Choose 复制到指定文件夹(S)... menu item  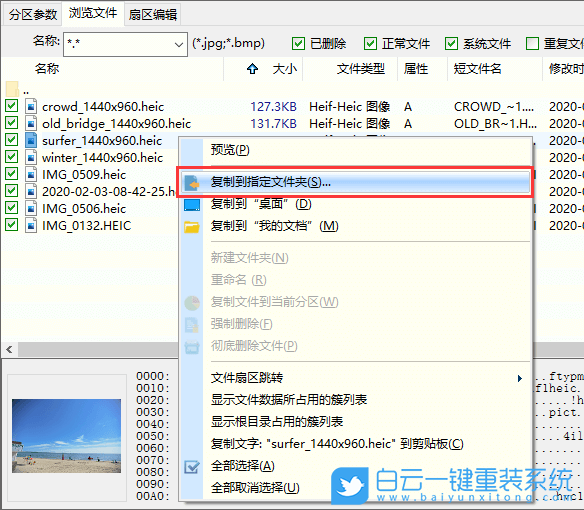356,183
